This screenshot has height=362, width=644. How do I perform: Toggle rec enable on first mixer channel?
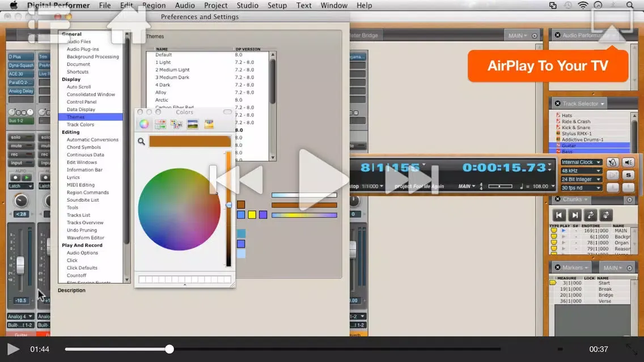pyautogui.click(x=20, y=154)
